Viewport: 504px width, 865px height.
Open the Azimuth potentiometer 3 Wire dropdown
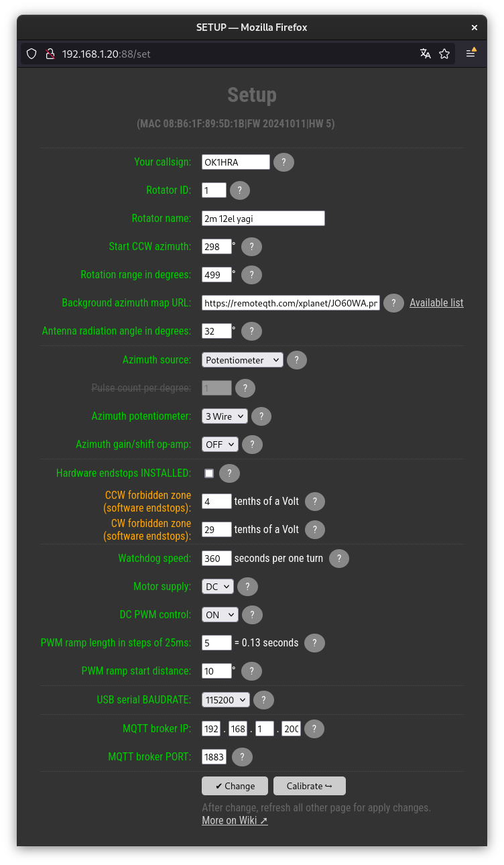225,416
